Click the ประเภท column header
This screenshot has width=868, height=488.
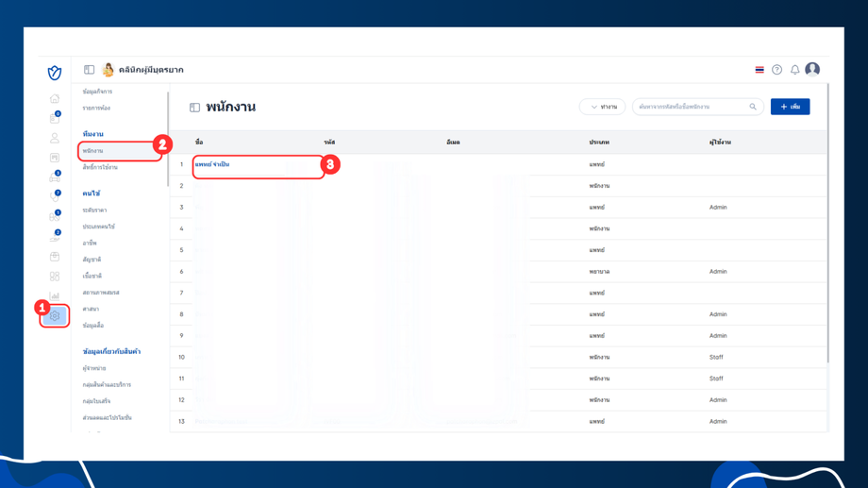click(x=599, y=143)
